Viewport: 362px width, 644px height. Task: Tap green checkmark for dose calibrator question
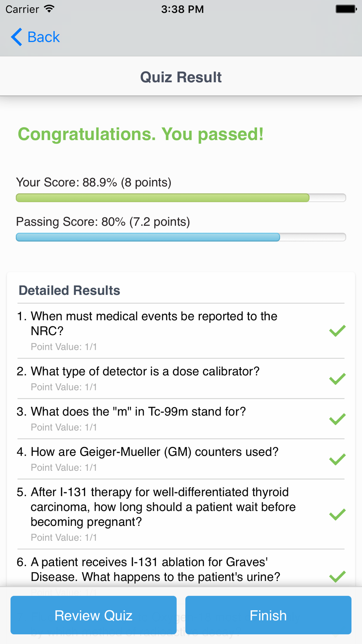pos(337,379)
